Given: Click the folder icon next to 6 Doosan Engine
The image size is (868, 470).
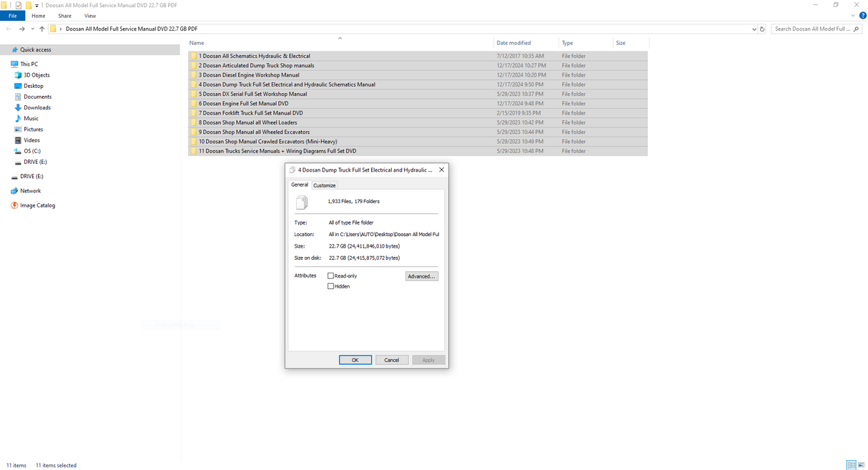Looking at the screenshot, I should [x=194, y=103].
